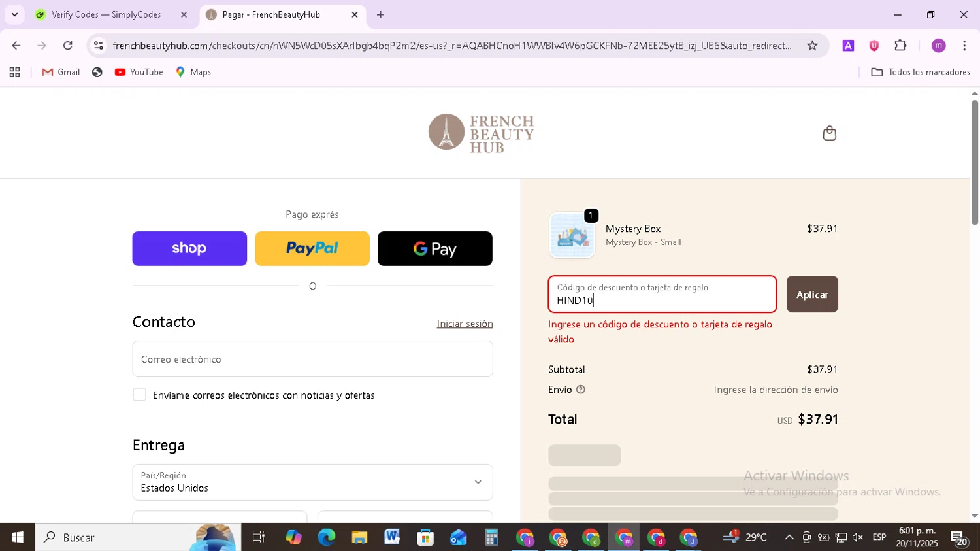Click the Windows taskbar Buscar search box
980x551 pixels.
coord(138,537)
